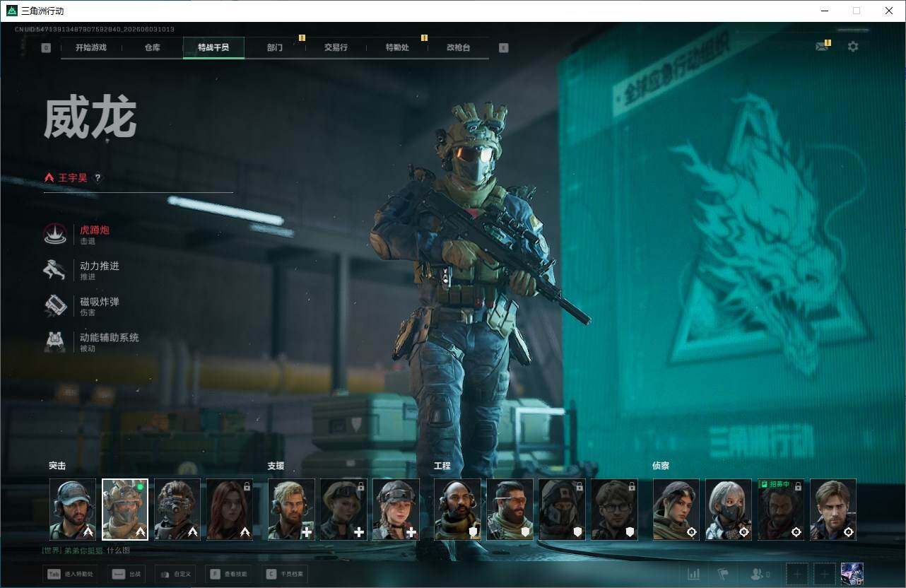Click the 工程 category label
This screenshot has width=906, height=588.
pos(442,466)
